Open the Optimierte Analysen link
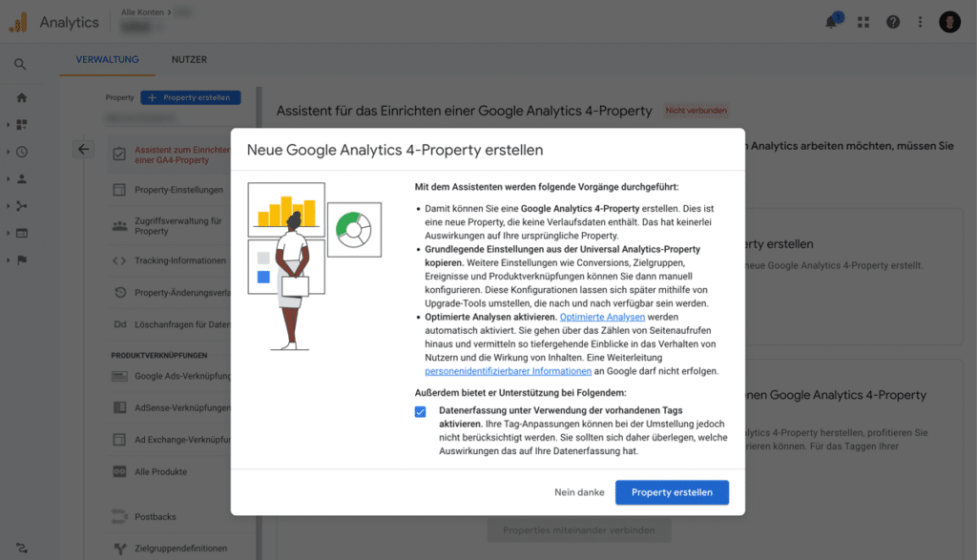977x560 pixels. 602,316
